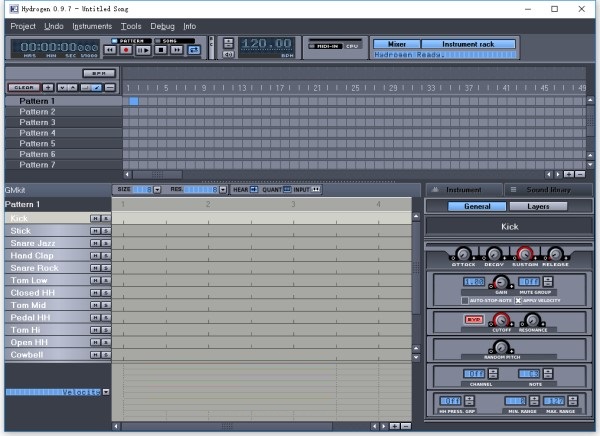Expand the Velocity property dropdown
Viewport: 600px width, 436px height.
tap(107, 392)
